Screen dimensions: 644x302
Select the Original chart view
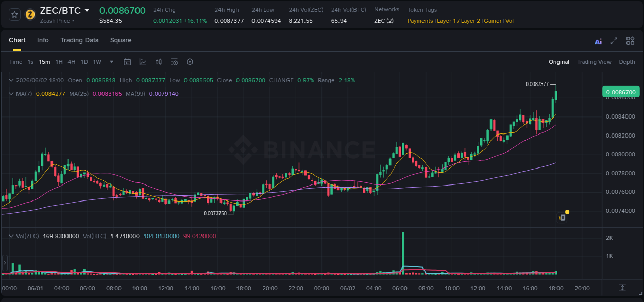point(559,62)
